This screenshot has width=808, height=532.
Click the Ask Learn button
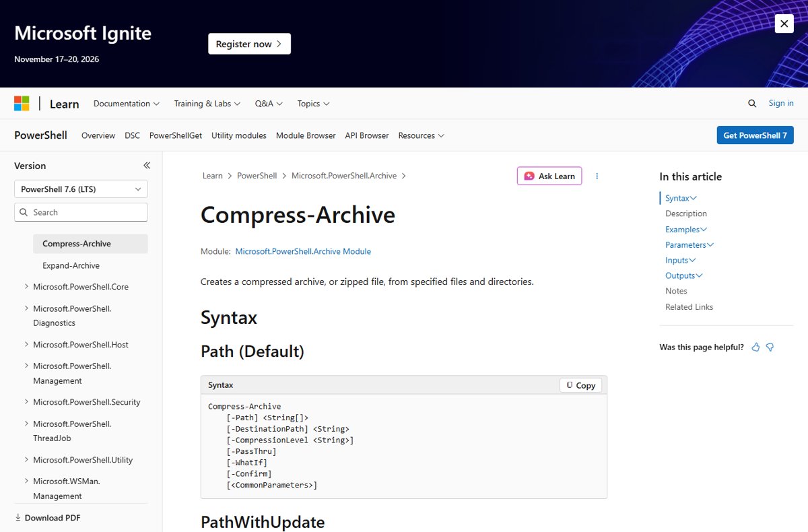pyautogui.click(x=549, y=176)
